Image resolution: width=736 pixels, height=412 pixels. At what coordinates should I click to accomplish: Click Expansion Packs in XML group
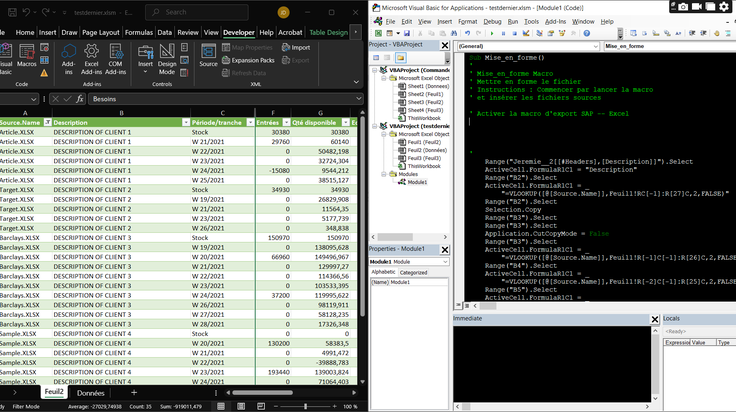point(248,60)
